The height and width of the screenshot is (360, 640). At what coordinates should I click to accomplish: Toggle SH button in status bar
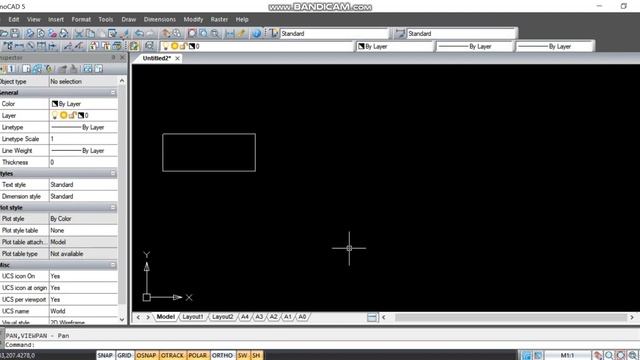click(256, 356)
